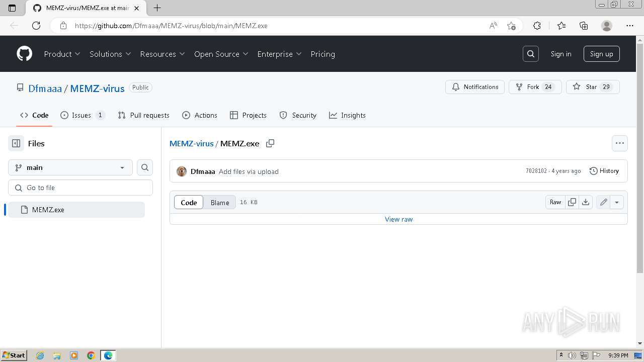The width and height of the screenshot is (644, 362).
Task: Switch to the Code view toggle
Action: 189,202
